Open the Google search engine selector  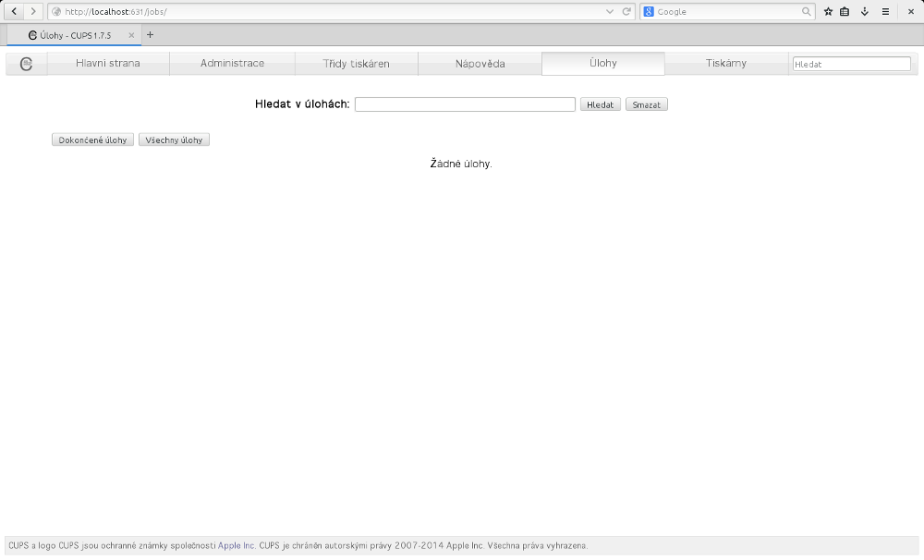[x=650, y=11]
